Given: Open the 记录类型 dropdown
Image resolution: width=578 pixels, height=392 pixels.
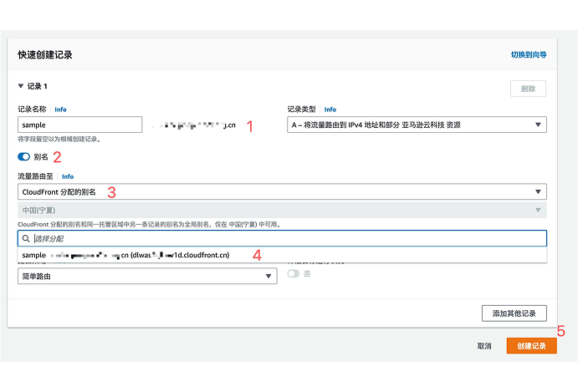Looking at the screenshot, I should coord(417,125).
